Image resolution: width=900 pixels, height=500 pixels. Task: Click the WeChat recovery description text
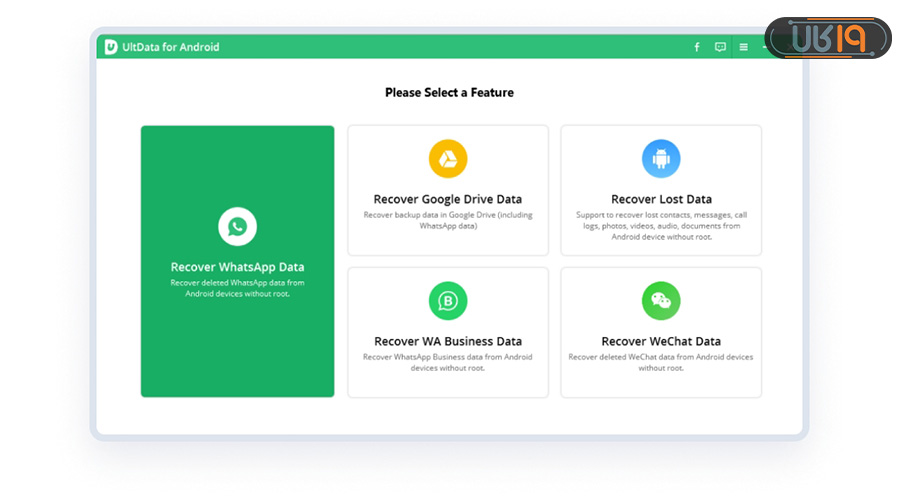661,362
